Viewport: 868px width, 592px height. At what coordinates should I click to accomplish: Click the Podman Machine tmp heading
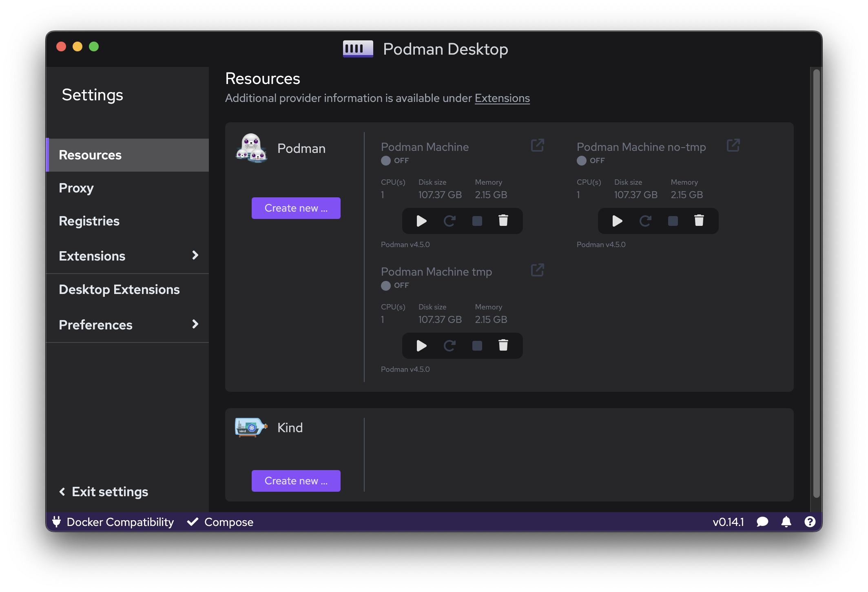point(436,272)
